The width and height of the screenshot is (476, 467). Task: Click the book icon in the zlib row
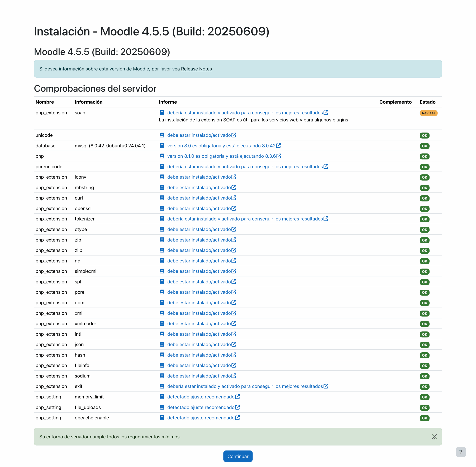pyautogui.click(x=162, y=250)
